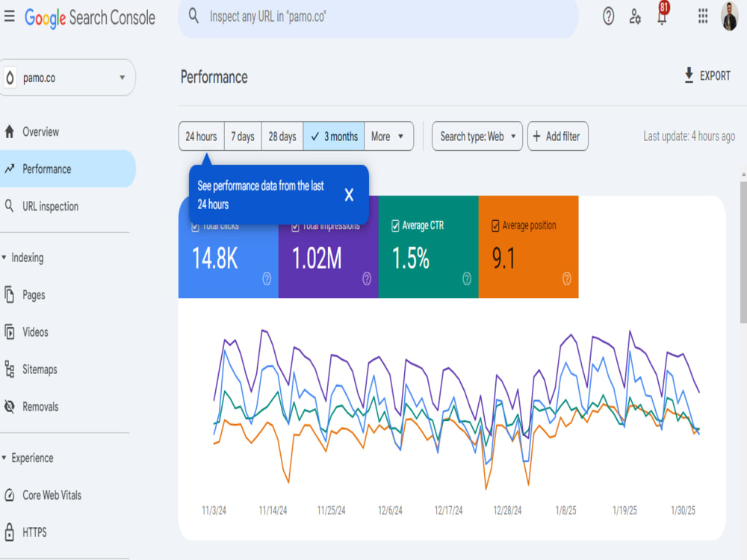Click the Pages document icon
The width and height of the screenshot is (747, 560).
10,295
